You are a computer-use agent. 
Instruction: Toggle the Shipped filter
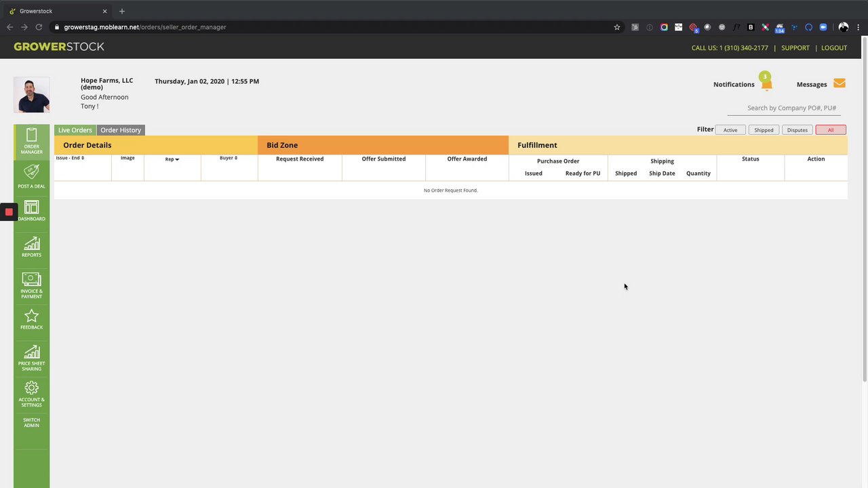click(764, 130)
